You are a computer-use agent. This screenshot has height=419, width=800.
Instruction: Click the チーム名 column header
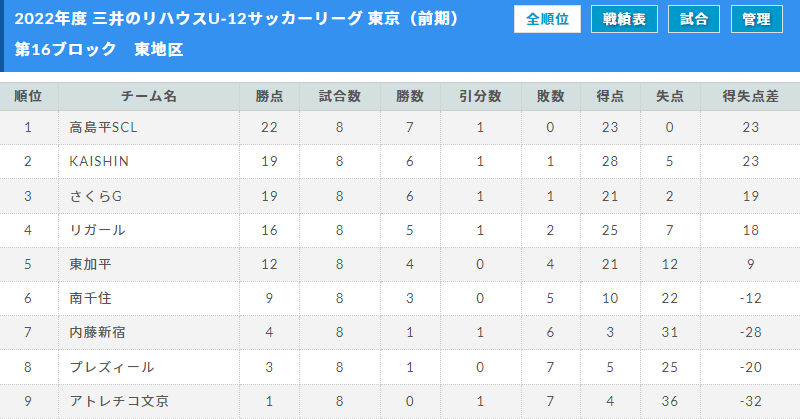[x=149, y=96]
